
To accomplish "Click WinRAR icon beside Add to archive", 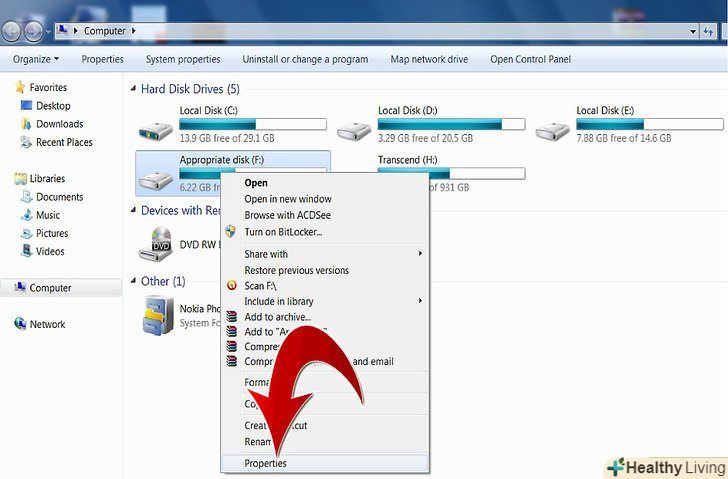I will [231, 317].
